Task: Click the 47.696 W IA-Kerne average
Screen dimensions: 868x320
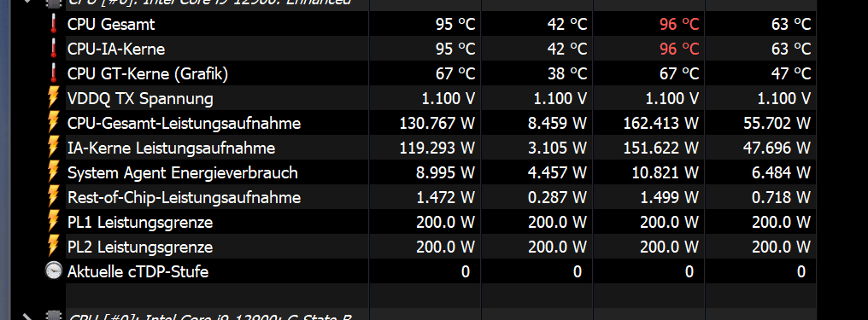Action: tap(777, 148)
